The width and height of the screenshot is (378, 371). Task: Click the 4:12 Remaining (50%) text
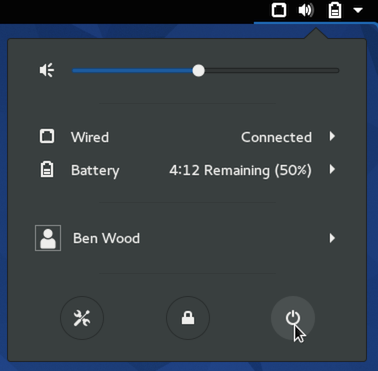pyautogui.click(x=240, y=170)
